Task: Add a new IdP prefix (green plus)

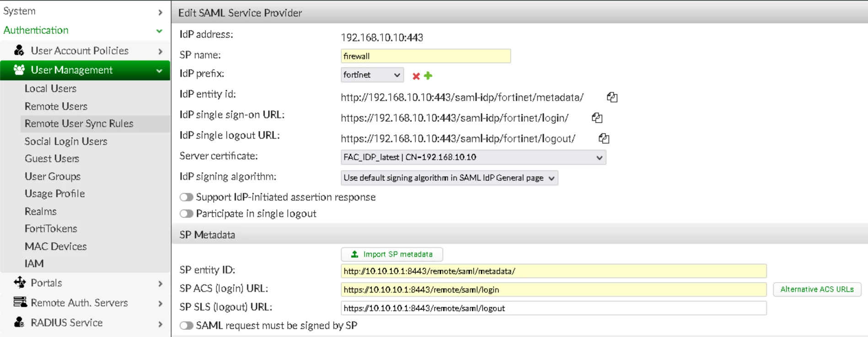Action: (x=428, y=76)
